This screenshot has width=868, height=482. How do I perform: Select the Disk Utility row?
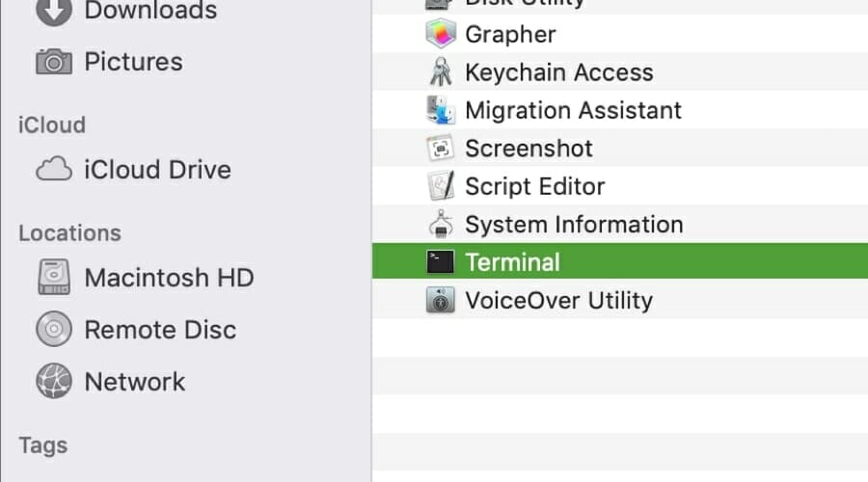(525, 3)
